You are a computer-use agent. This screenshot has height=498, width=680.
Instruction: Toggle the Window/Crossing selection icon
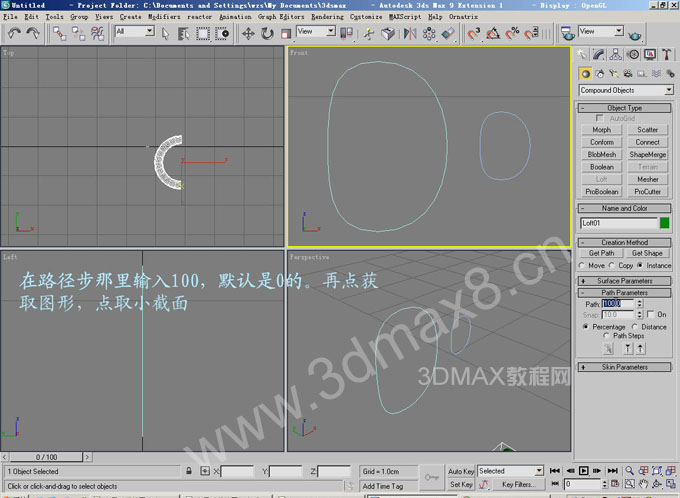(x=222, y=33)
